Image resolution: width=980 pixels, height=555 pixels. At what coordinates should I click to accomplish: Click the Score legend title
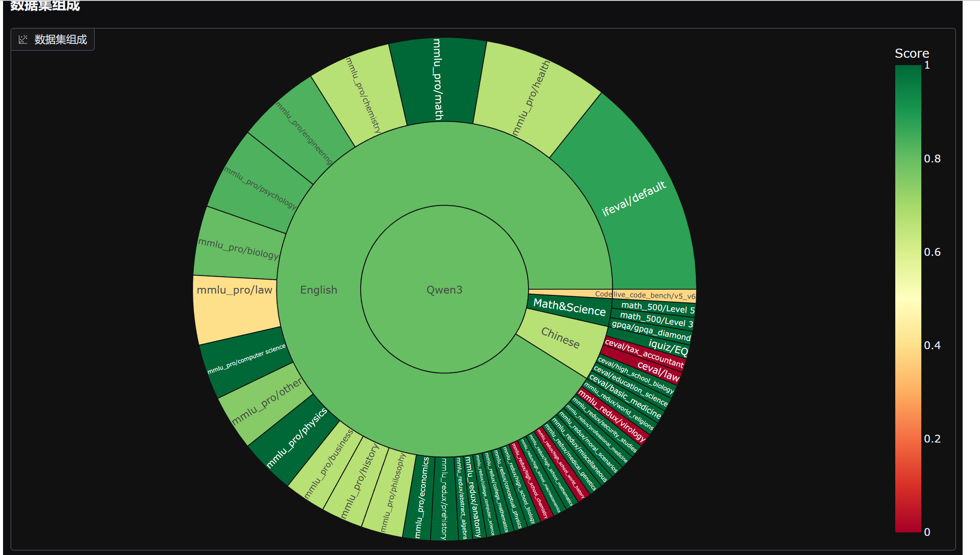tap(912, 53)
